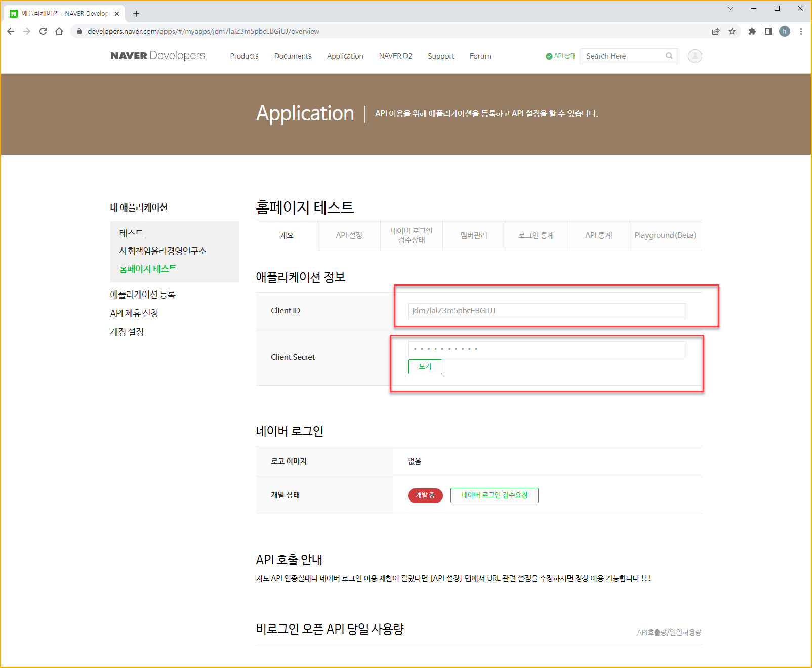This screenshot has width=812, height=668.
Task: Switch to the Playground (Beta) tab
Action: click(x=666, y=235)
